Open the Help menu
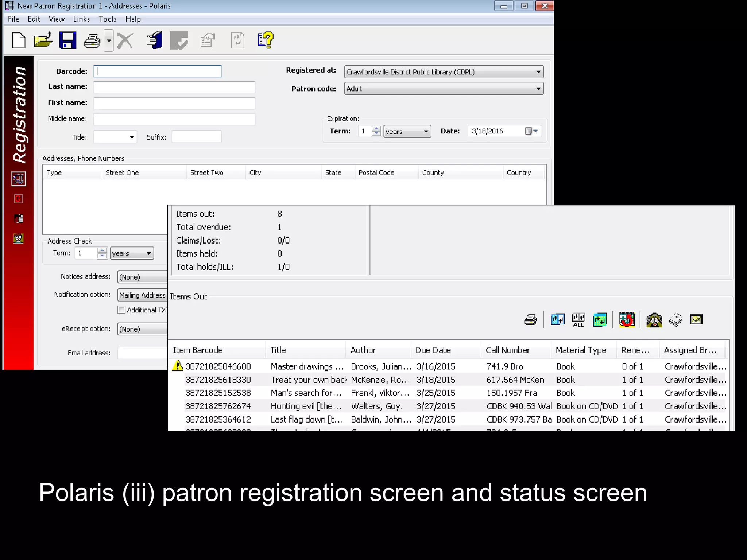The width and height of the screenshot is (747, 560). (133, 19)
